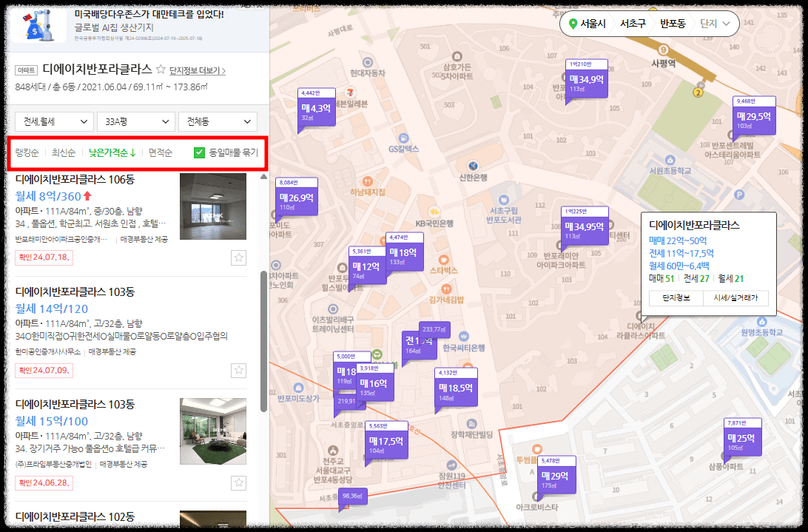Image resolution: width=808 pixels, height=532 pixels.
Task: Open the 월세 15억/100 price link
Action: (x=52, y=421)
